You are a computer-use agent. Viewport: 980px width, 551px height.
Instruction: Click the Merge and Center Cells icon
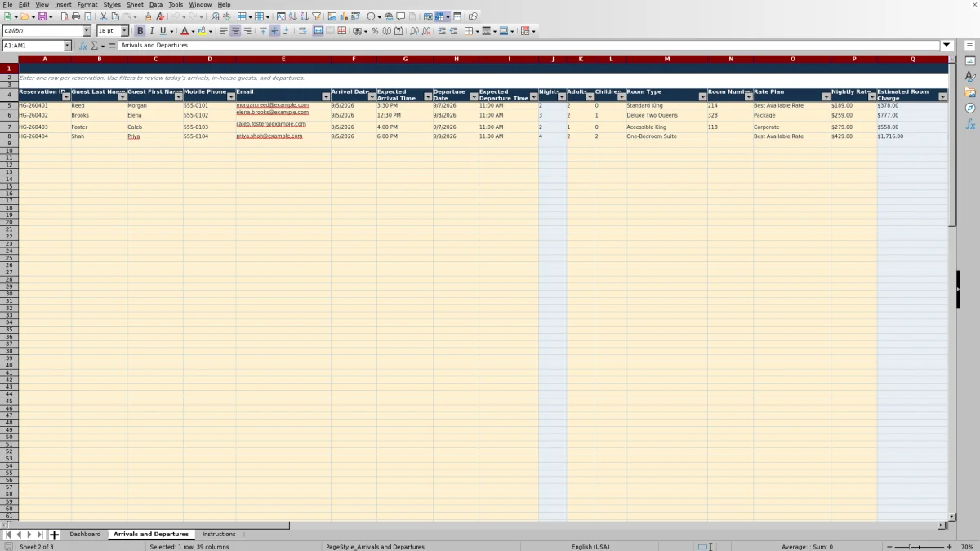318,31
